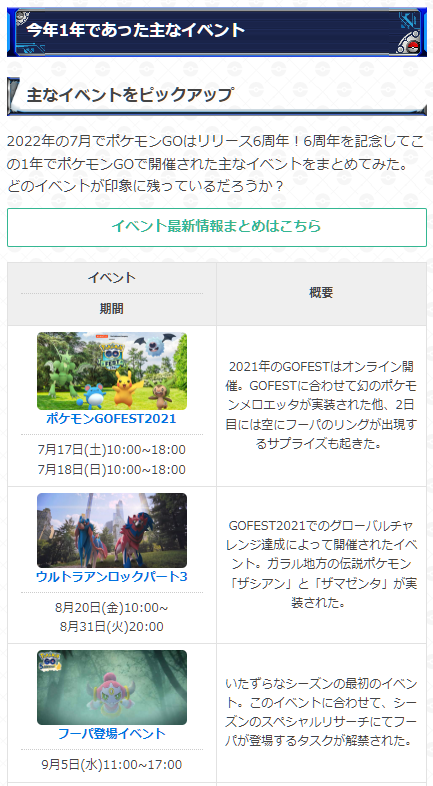The height and width of the screenshot is (786, 433).
Task: Open the ウルトラアンロックパート3 link
Action: click(111, 576)
